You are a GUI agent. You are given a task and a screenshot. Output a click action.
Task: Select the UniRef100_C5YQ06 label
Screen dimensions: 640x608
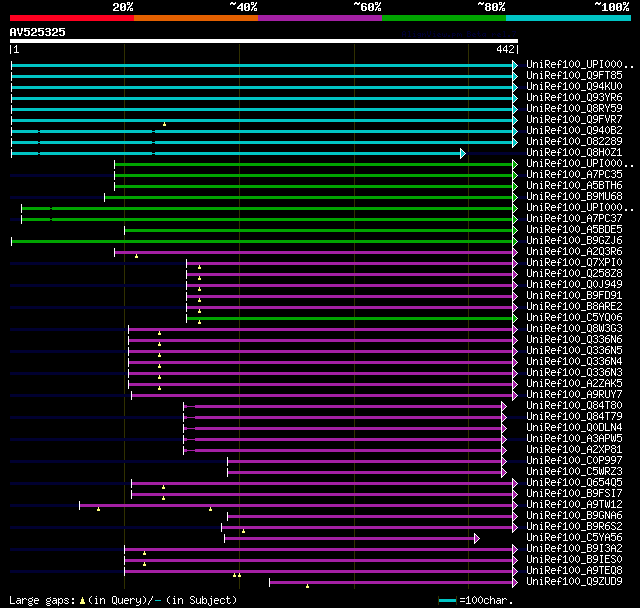[x=574, y=318]
